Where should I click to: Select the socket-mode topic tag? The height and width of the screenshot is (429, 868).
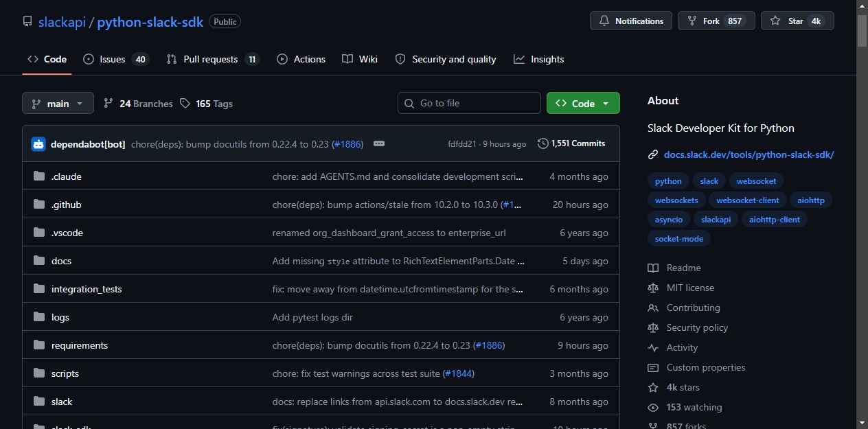click(x=679, y=239)
